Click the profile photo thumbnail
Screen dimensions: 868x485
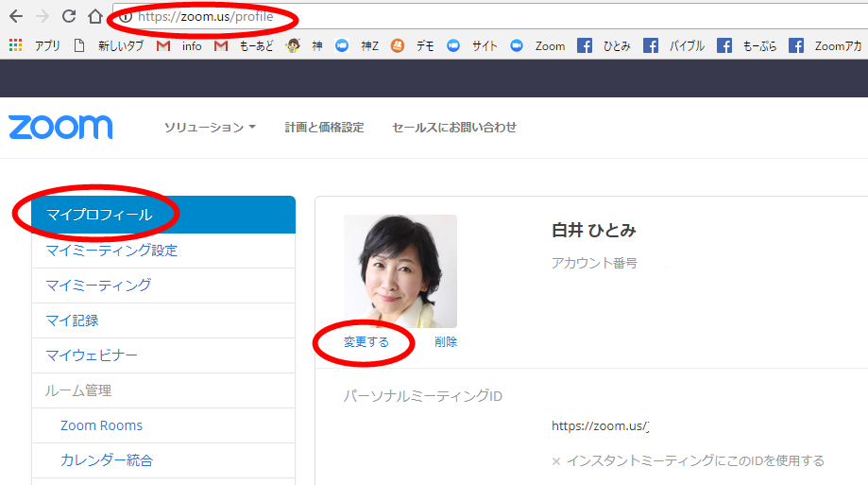click(x=400, y=270)
